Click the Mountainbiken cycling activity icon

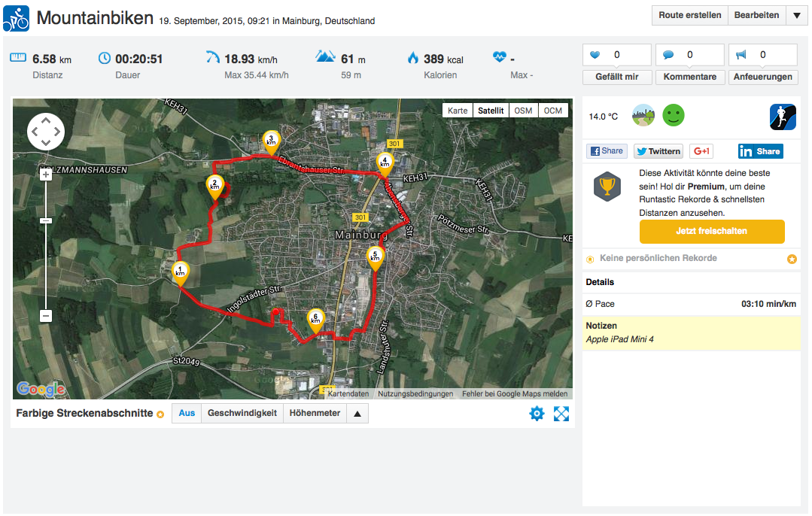[x=16, y=18]
